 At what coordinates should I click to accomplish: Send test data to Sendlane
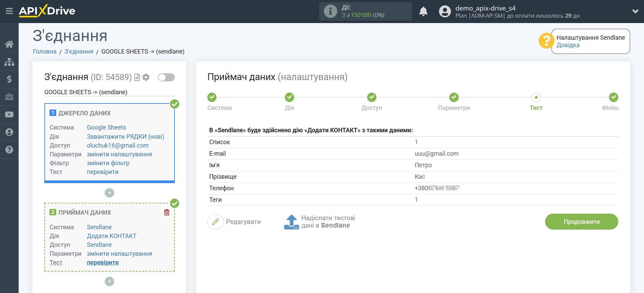click(319, 222)
